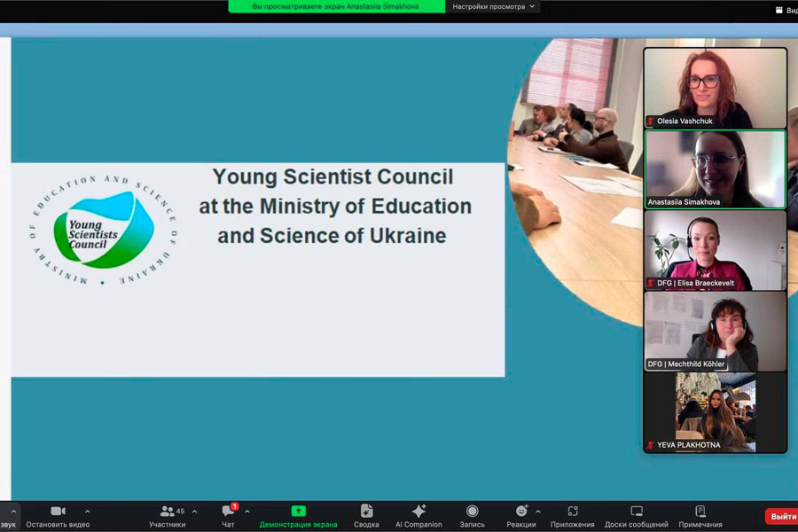798x532 pixels.
Task: Expand audio options arrow above звук
Action: (x=13, y=511)
